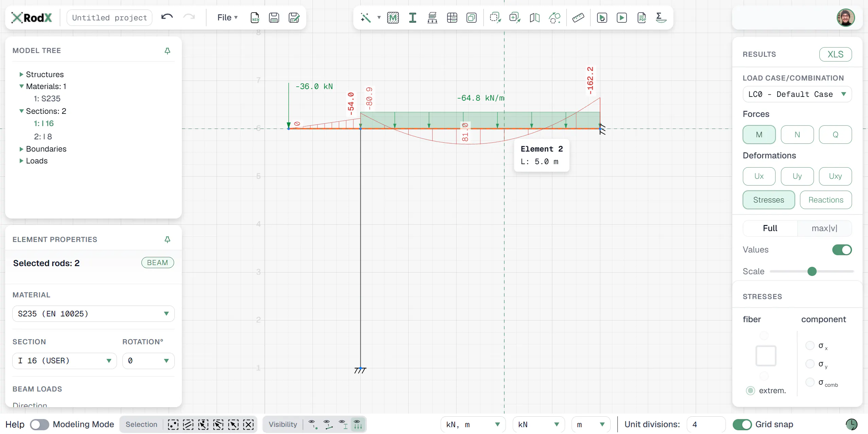
Task: Select the sigma comb radio button
Action: click(x=810, y=382)
